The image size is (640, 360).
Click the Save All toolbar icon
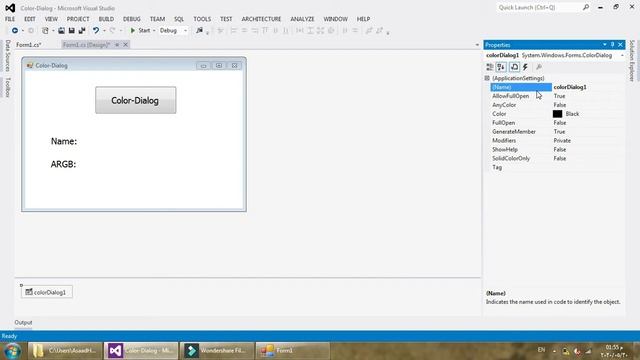(82, 31)
